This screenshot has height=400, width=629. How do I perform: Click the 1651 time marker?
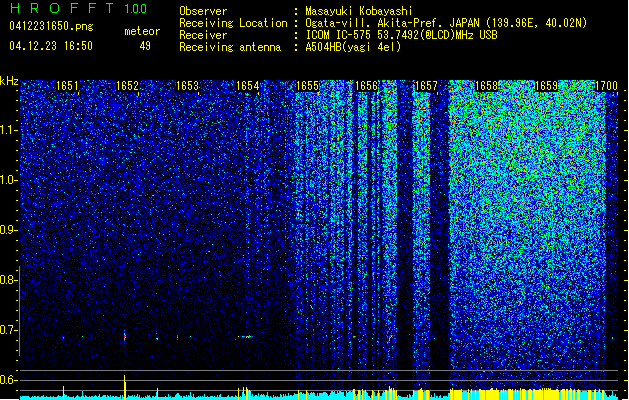coord(67,86)
